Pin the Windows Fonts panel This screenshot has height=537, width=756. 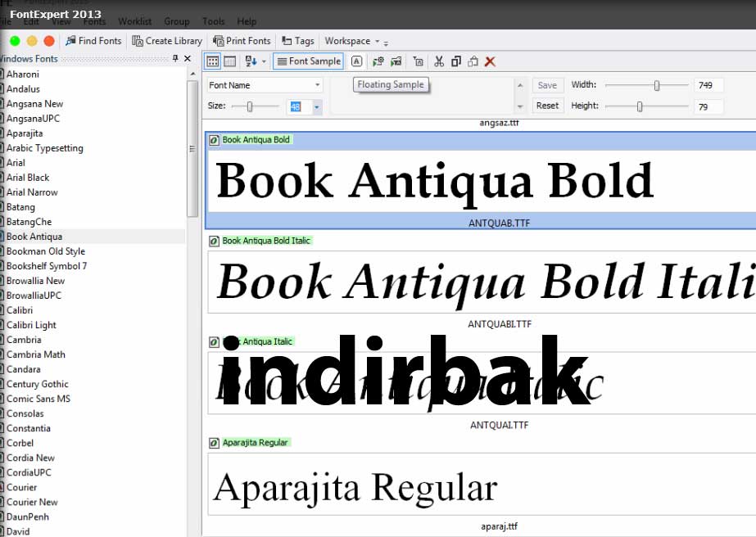coord(175,58)
